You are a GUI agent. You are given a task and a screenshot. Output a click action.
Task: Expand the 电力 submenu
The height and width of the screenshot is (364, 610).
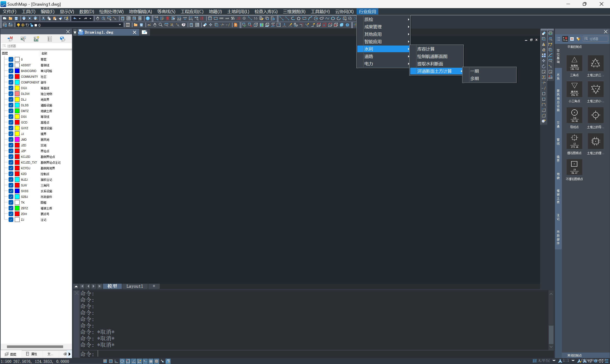click(x=383, y=64)
